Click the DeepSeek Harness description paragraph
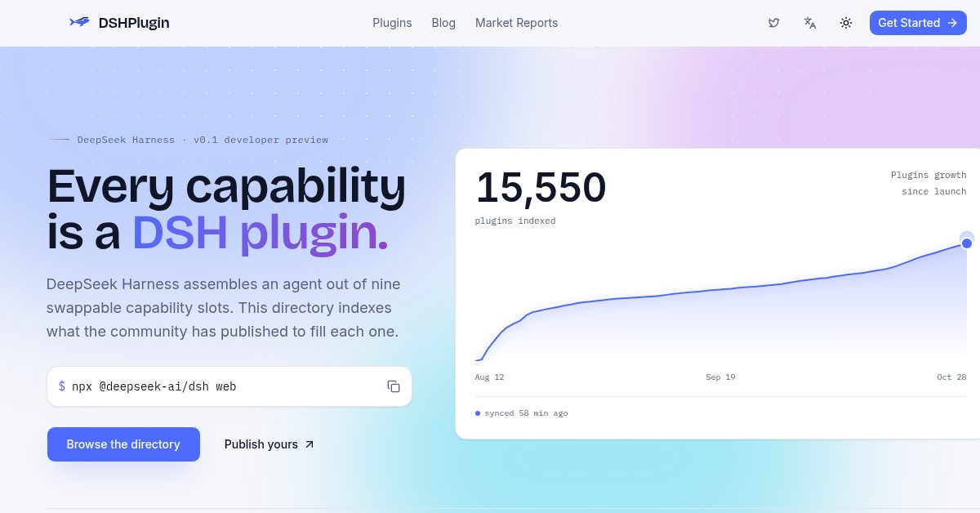980x513 pixels. [224, 308]
